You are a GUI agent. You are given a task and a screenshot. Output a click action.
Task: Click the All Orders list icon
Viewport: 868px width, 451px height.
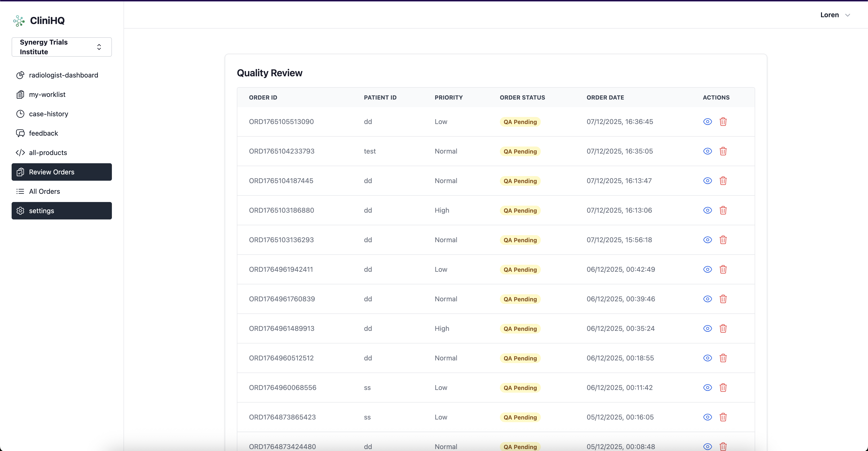point(20,191)
